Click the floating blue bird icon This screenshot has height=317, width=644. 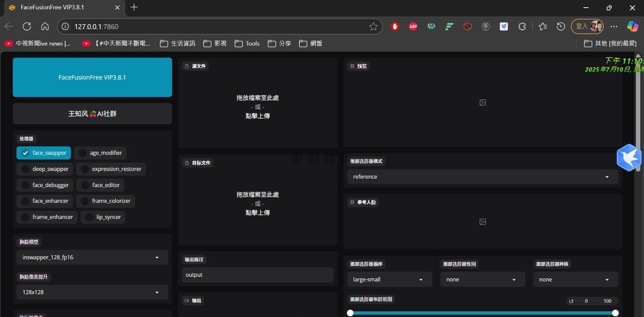click(629, 158)
